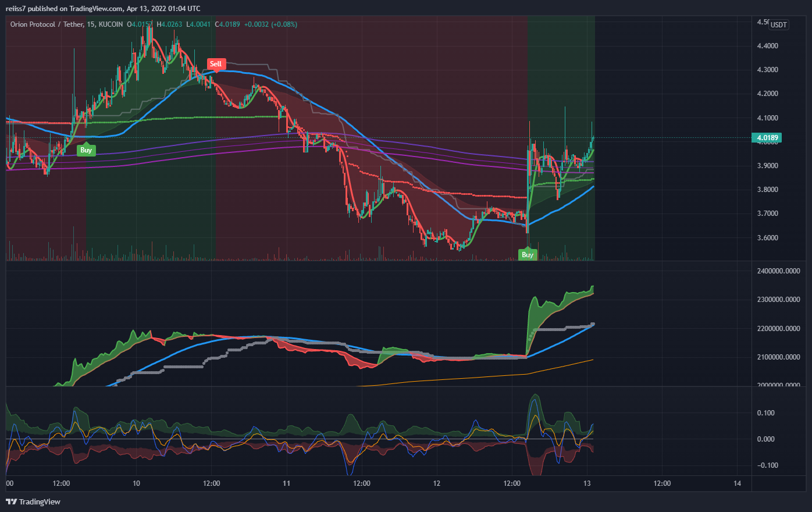Click the 4.1000 price axis label
The image size is (812, 512).
coord(768,118)
